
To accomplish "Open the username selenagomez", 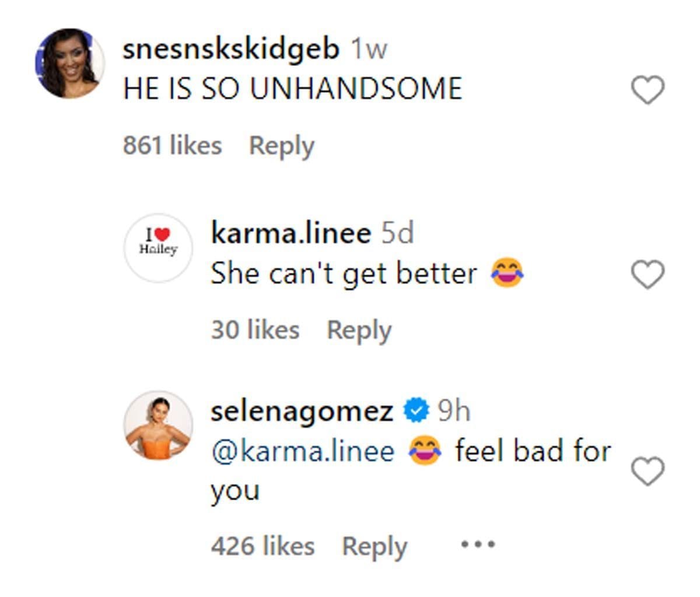I will pos(303,410).
